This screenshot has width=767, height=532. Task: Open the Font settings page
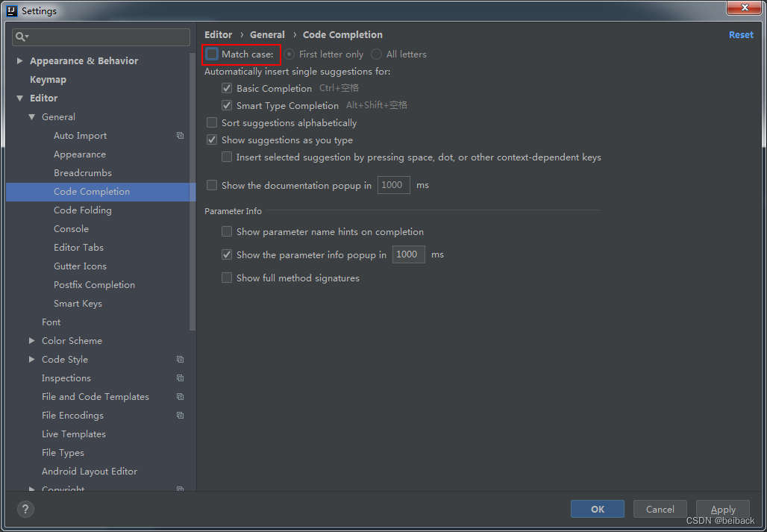(51, 322)
